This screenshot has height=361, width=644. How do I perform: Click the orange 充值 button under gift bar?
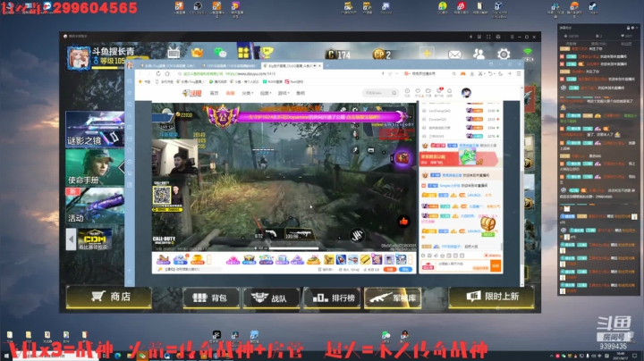coord(389,270)
